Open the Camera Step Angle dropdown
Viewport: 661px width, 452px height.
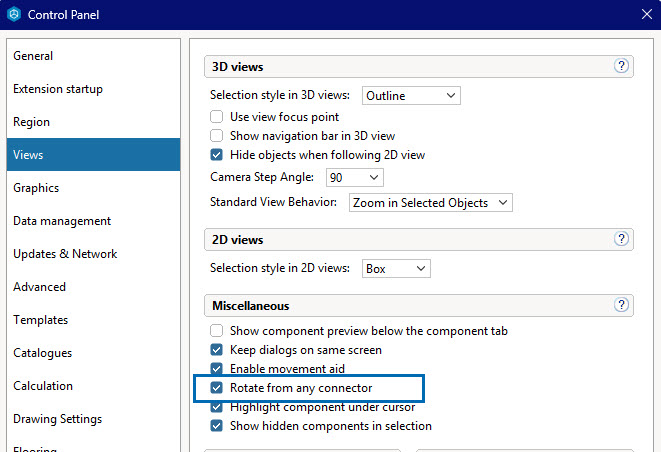tap(354, 177)
